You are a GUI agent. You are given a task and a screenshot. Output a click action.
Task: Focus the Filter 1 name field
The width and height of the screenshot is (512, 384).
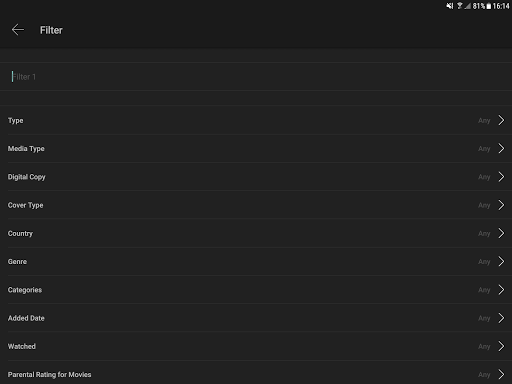(256, 77)
